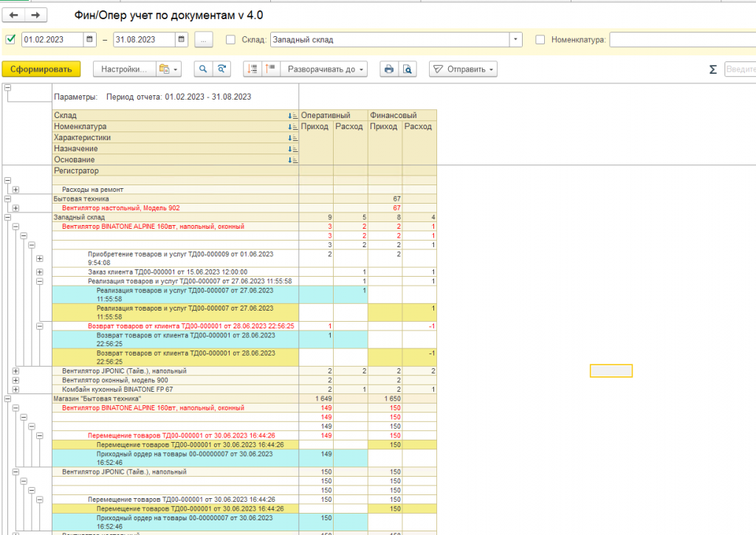
Task: Expand the Вентилятор JIPONIC row under Западный склад
Action: coord(16,370)
